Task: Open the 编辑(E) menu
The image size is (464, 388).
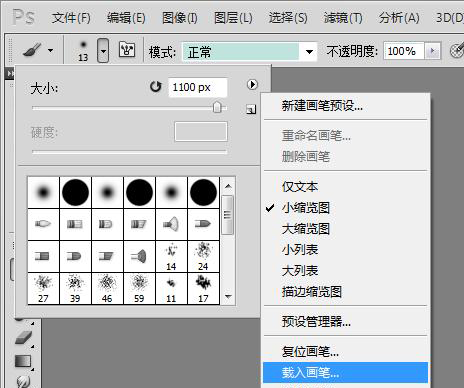Action: pos(126,18)
